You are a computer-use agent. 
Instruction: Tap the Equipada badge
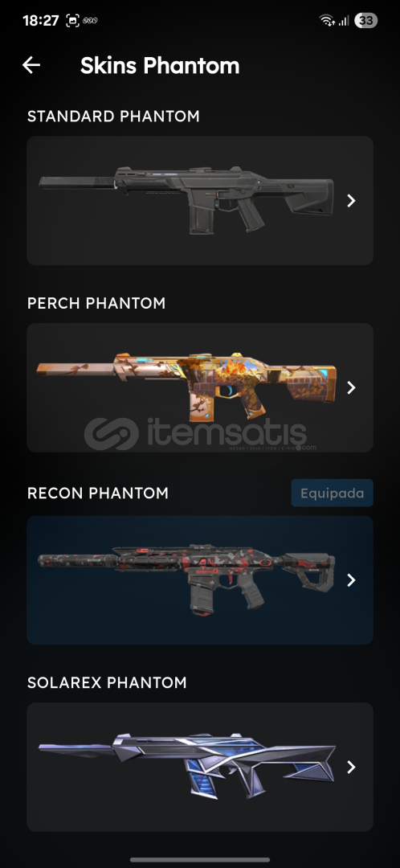point(332,493)
